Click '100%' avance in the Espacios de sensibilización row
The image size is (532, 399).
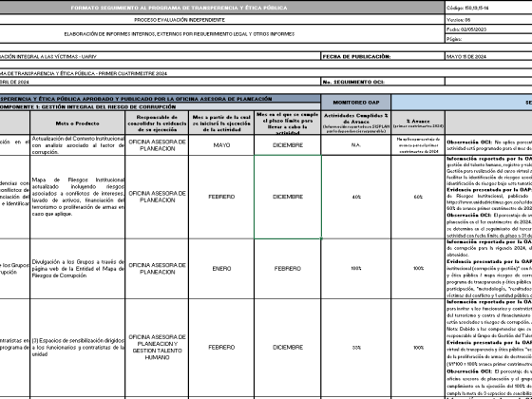click(418, 348)
